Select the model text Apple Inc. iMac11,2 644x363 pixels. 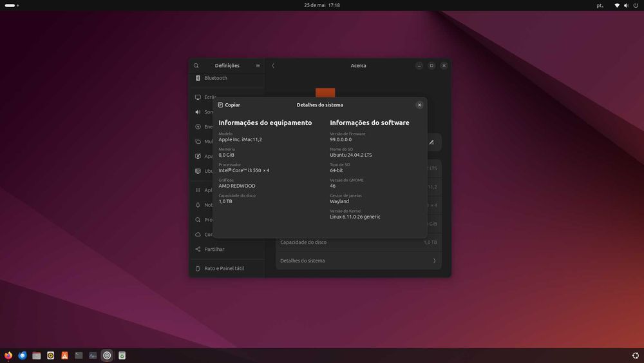pos(240,139)
